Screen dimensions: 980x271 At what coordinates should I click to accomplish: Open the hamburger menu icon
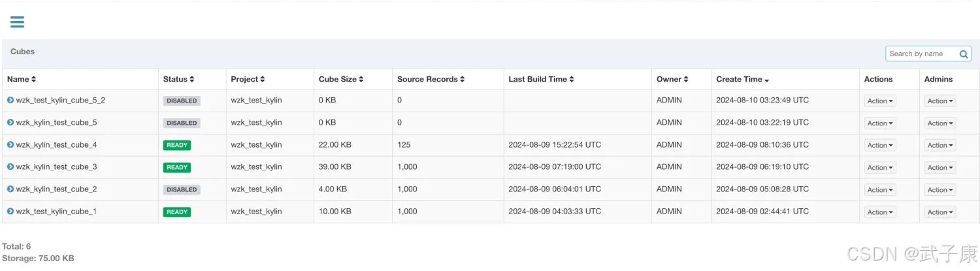pos(17,22)
